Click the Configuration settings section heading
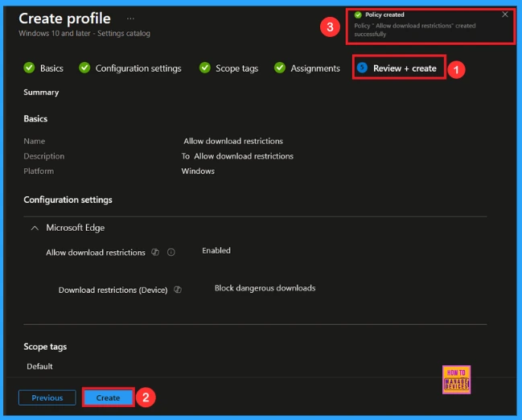Image resolution: width=522 pixels, height=420 pixels. [68, 200]
